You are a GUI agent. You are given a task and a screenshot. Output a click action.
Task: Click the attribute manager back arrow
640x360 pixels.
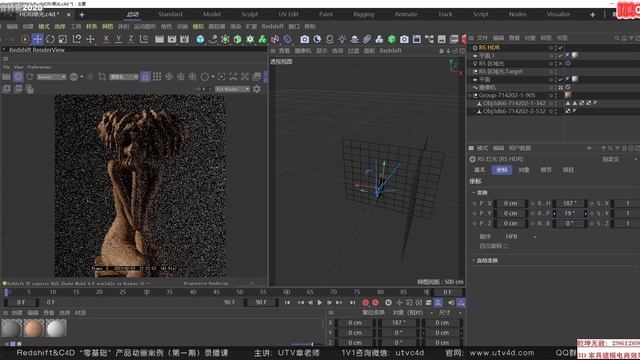[x=589, y=148]
